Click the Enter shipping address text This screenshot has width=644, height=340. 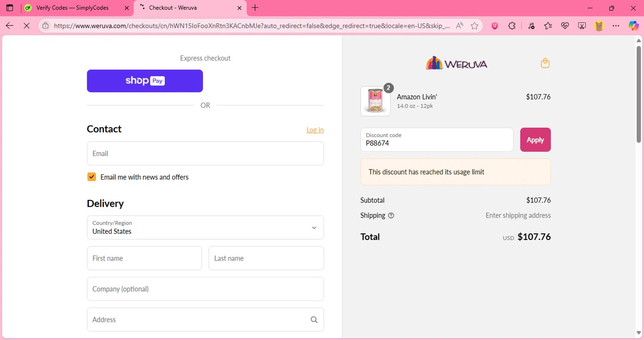tap(518, 216)
